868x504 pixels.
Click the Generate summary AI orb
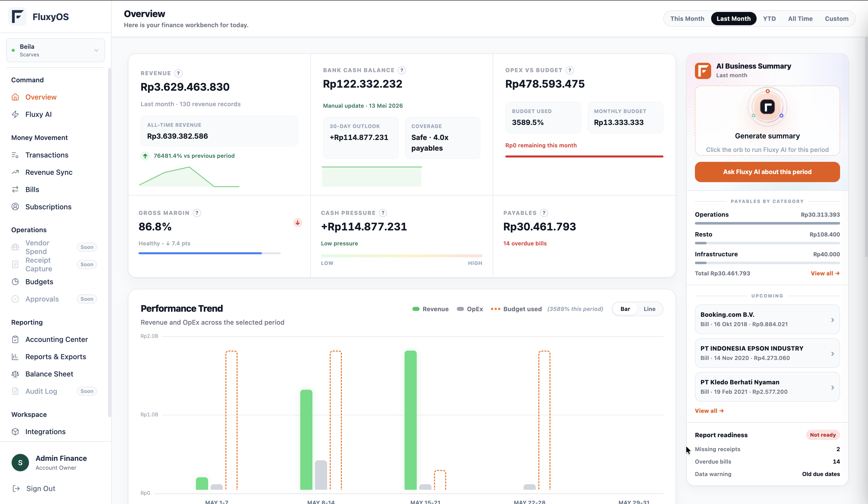click(767, 107)
